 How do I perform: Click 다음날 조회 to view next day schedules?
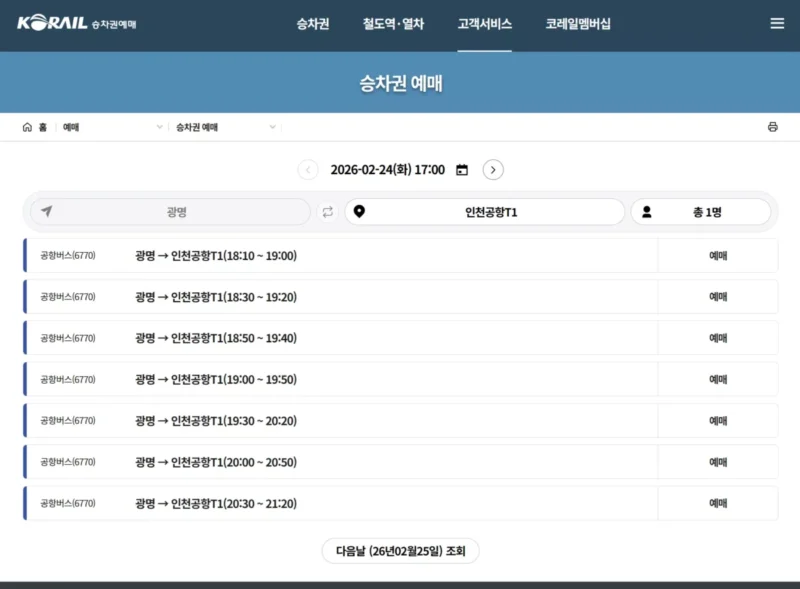(x=400, y=550)
